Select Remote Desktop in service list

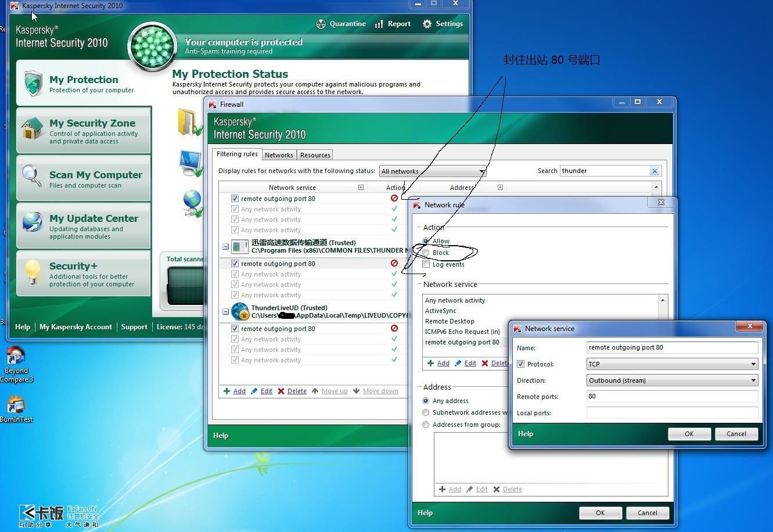(450, 321)
